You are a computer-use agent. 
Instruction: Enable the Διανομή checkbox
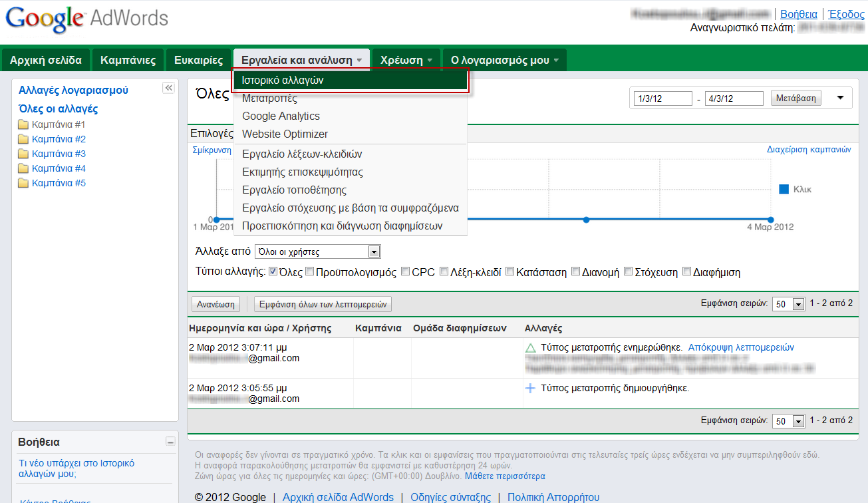pyautogui.click(x=575, y=271)
